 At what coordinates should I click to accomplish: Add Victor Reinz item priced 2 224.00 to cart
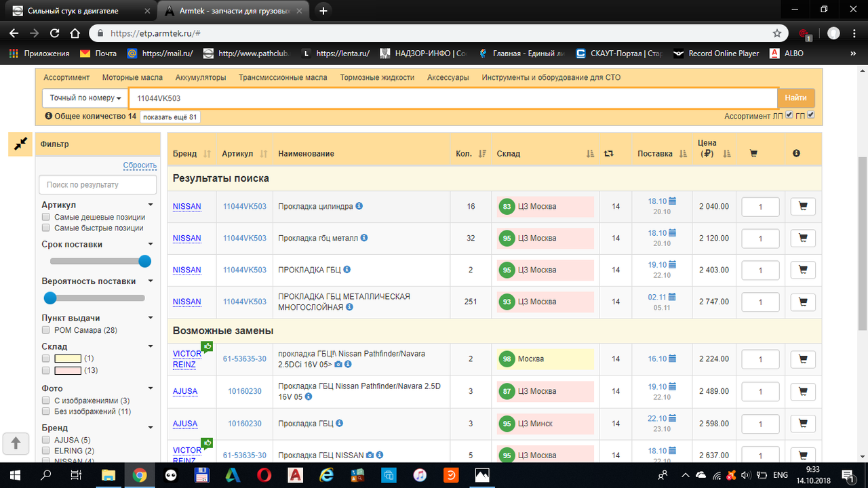click(803, 359)
